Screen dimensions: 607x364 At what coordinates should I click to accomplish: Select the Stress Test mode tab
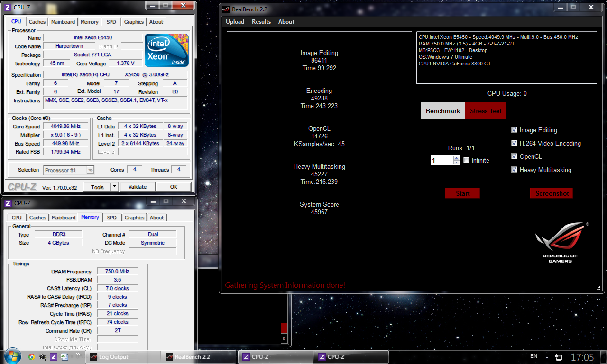486,111
